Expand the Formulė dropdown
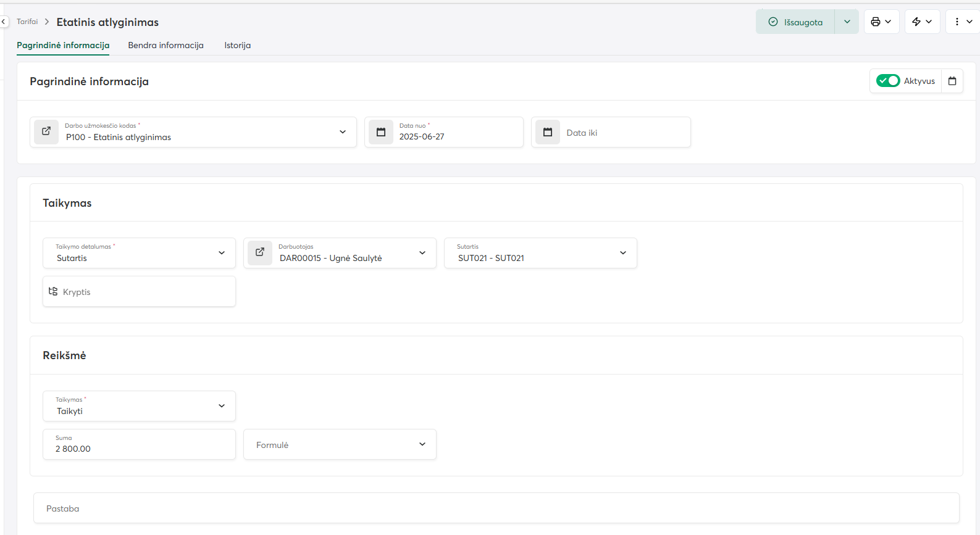 (x=422, y=444)
